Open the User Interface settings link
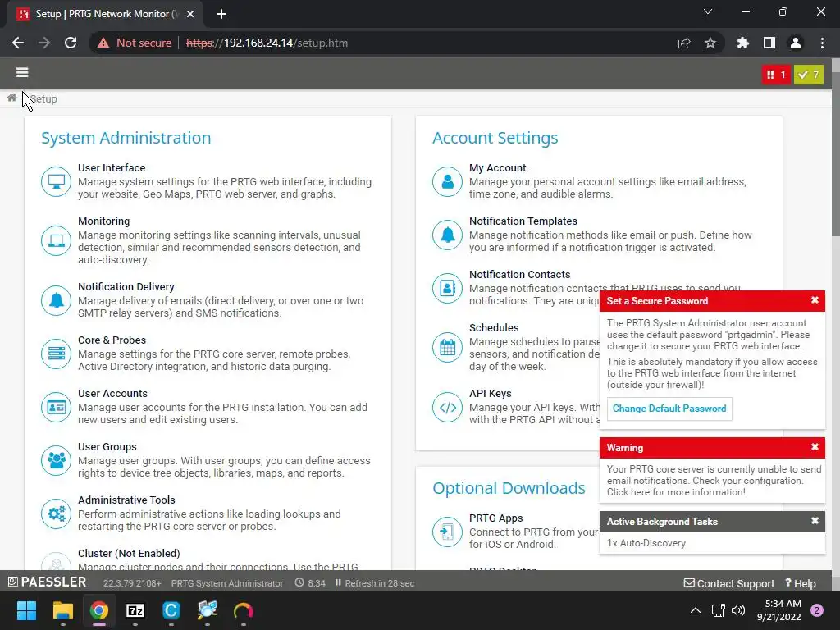Viewport: 840px width, 630px height. point(112,167)
